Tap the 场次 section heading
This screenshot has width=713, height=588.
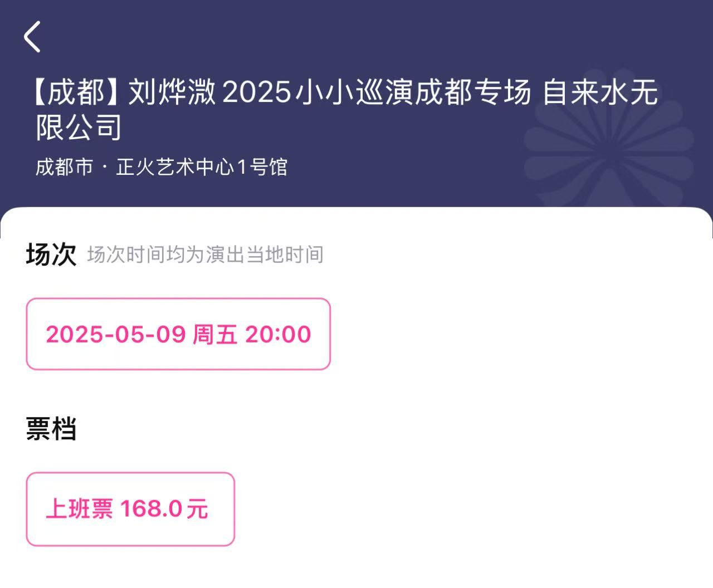(51, 254)
